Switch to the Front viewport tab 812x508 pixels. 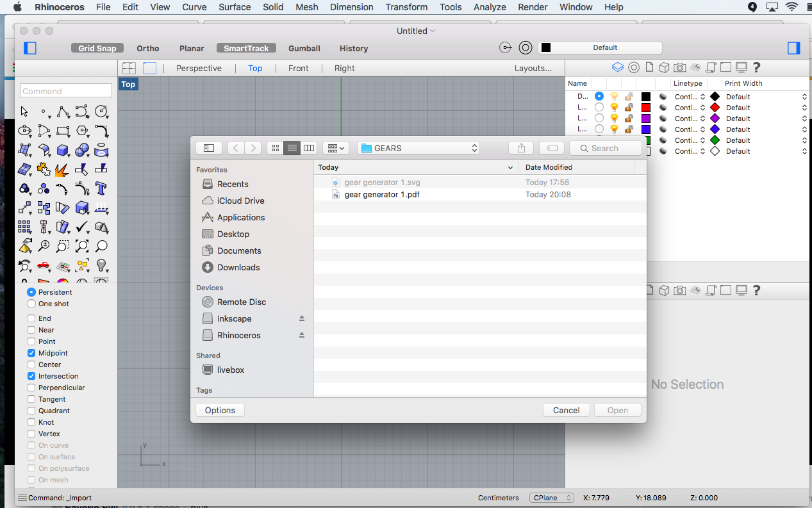[299, 68]
